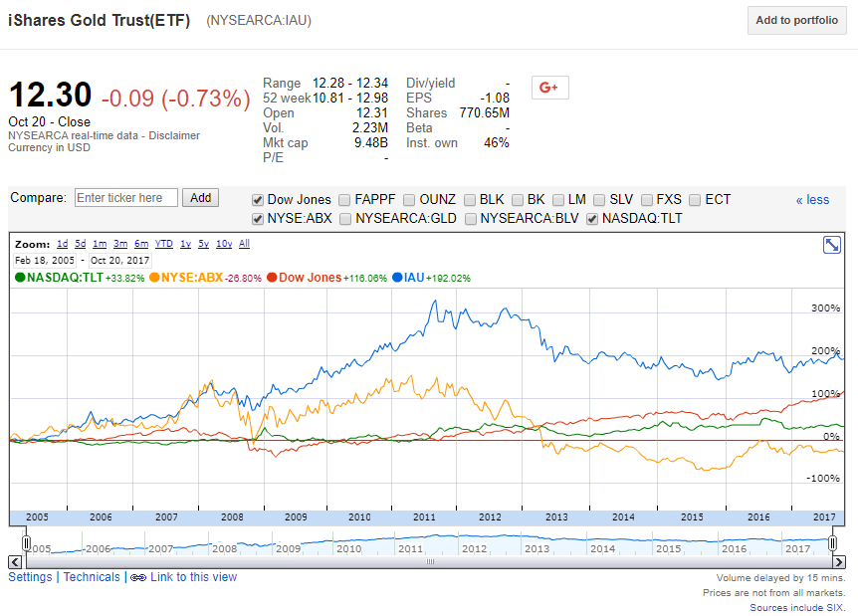
Task: Click the Add button next to ticker field
Action: (x=200, y=197)
